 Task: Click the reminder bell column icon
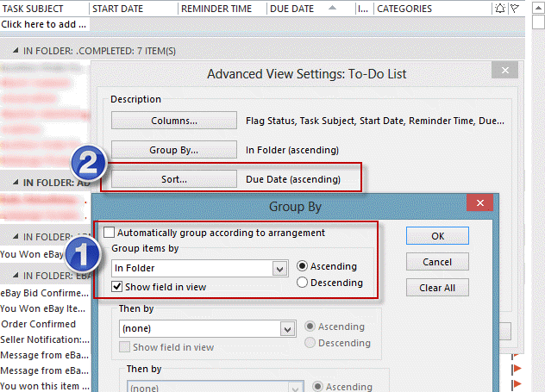[500, 9]
